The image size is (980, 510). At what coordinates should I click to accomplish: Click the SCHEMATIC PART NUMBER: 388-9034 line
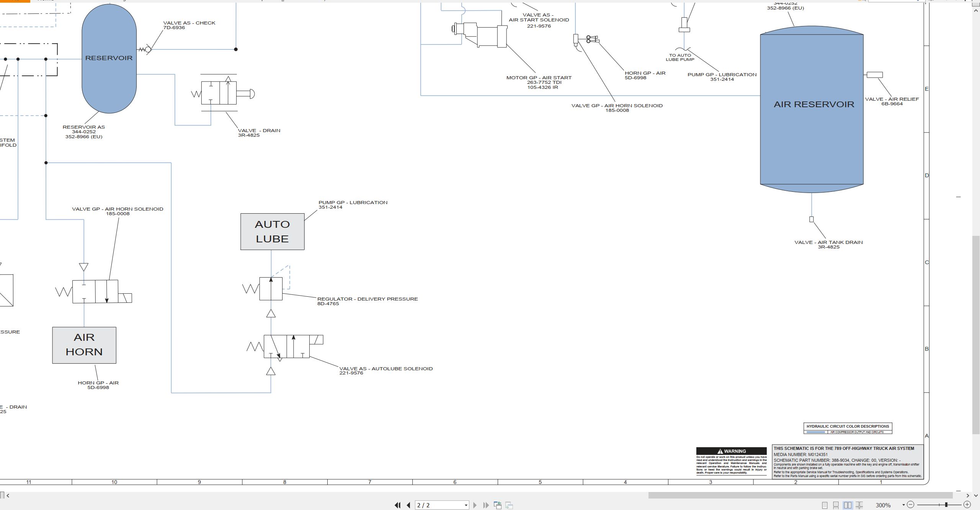click(837, 460)
